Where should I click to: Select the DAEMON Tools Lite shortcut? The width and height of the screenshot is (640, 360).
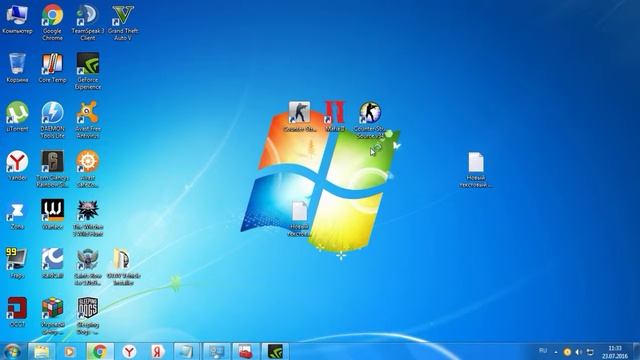[52, 120]
